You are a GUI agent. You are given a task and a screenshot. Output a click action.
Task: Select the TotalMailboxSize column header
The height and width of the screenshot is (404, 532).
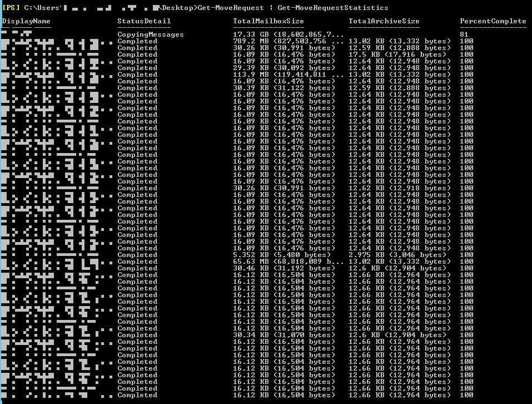pyautogui.click(x=268, y=21)
